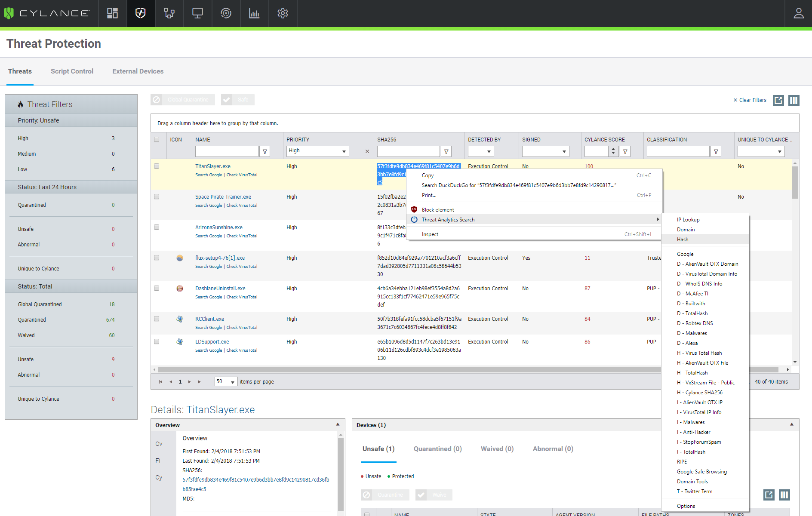Click Search Google under ArizonaSunshine.exe
This screenshot has width=812, height=516.
209,236
